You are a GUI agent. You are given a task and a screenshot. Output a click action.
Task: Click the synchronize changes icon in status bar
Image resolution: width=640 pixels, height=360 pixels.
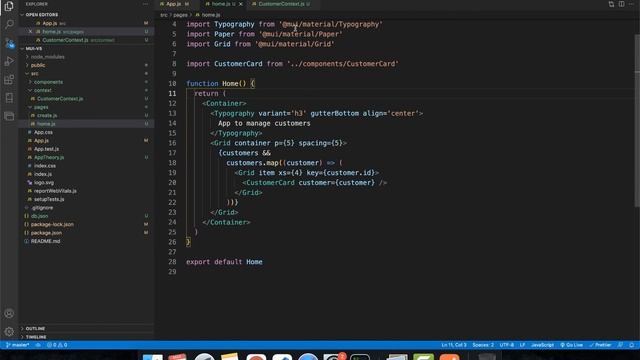[x=38, y=345]
